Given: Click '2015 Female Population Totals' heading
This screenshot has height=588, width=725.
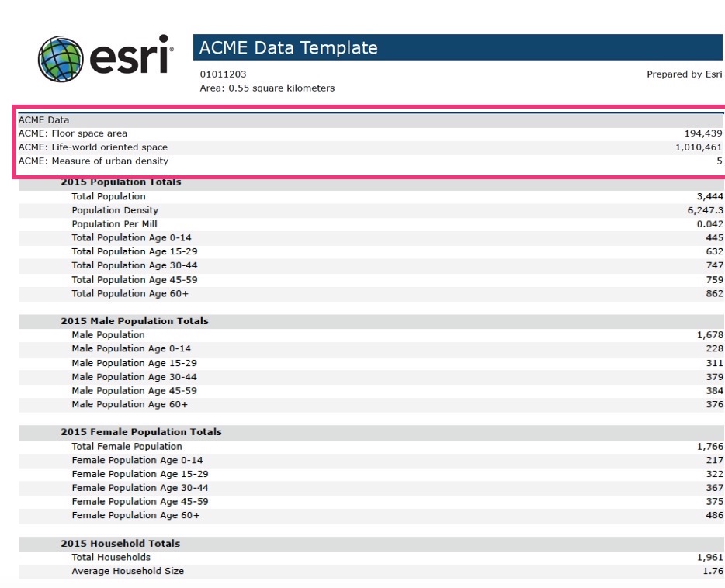Looking at the screenshot, I should click(141, 432).
